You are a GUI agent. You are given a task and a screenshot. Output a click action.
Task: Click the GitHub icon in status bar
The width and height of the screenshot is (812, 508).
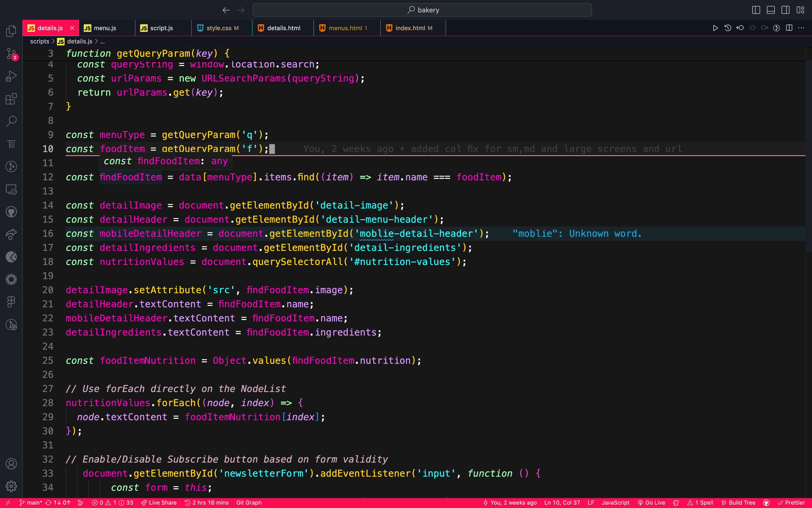766,503
